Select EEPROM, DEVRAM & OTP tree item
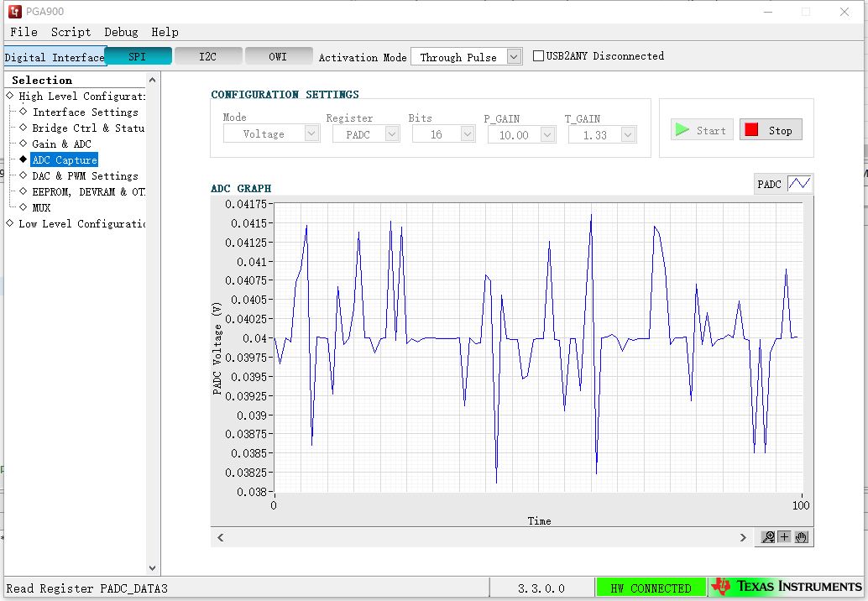Image resolution: width=868 pixels, height=601 pixels. [89, 192]
